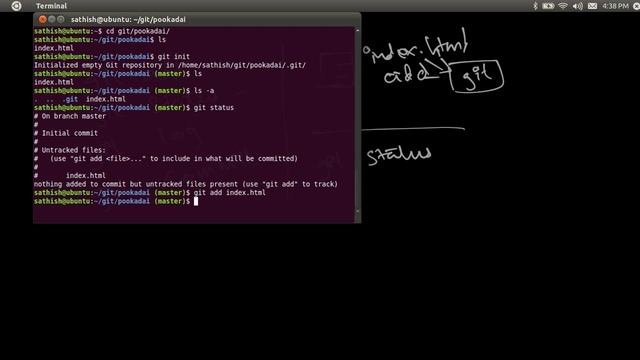Click the terminal scrollbar down arrow

[x=358, y=211]
